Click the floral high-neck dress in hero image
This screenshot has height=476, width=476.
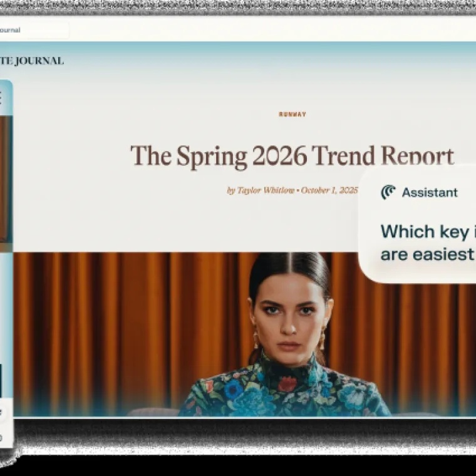coord(286,388)
